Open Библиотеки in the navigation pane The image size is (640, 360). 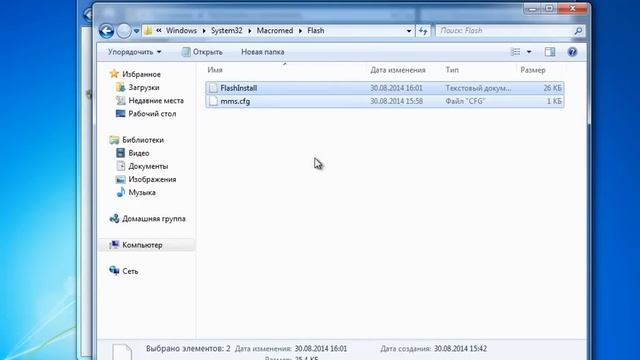(x=143, y=140)
